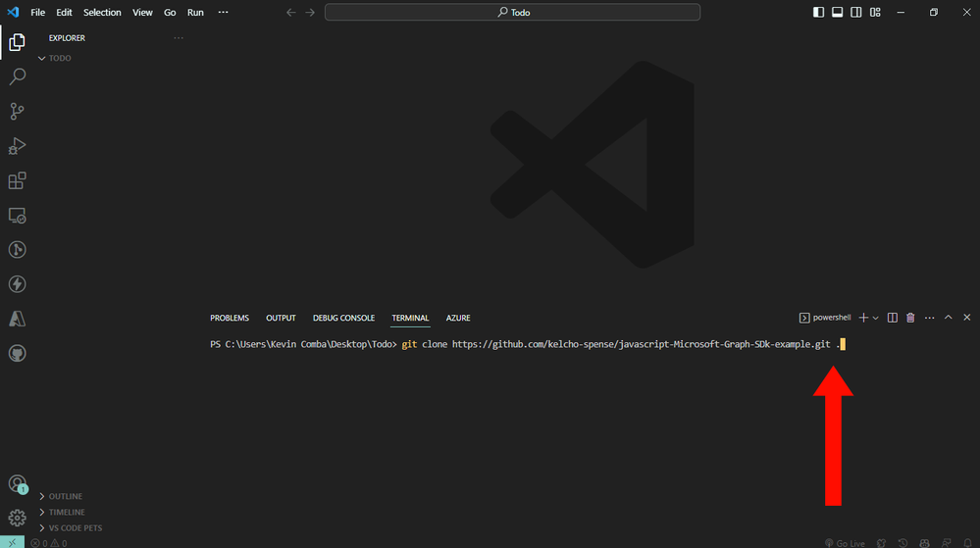The width and height of the screenshot is (980, 548).
Task: Toggle secondary side bar visibility
Action: coord(856,12)
